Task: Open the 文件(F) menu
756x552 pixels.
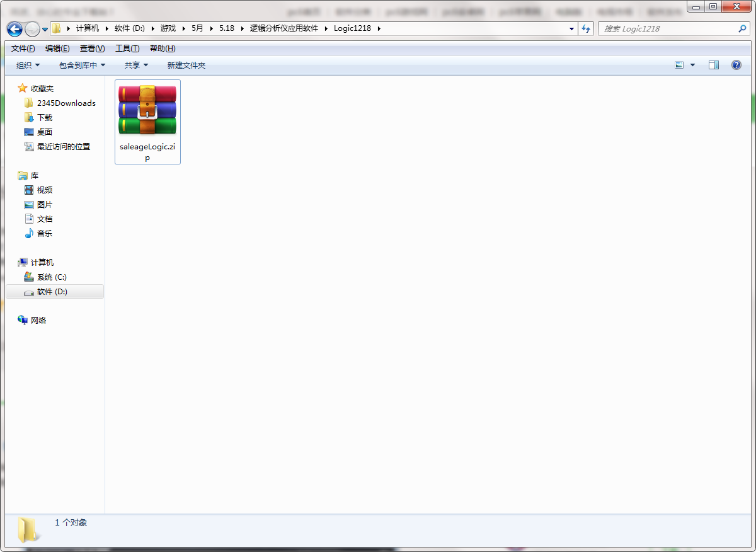Action: [23, 49]
